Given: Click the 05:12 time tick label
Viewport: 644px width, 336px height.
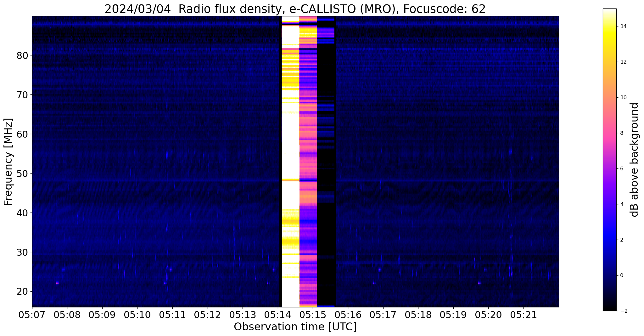Looking at the screenshot, I should [x=208, y=315].
